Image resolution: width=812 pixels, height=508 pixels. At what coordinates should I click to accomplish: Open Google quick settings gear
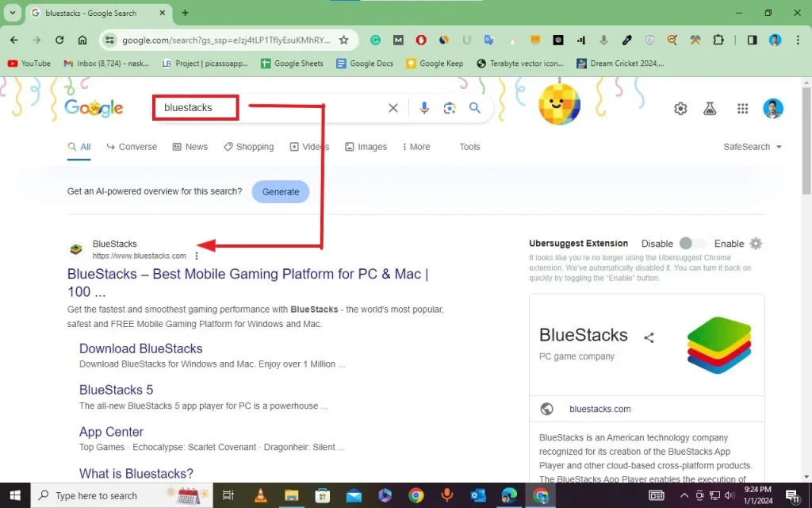tap(680, 108)
